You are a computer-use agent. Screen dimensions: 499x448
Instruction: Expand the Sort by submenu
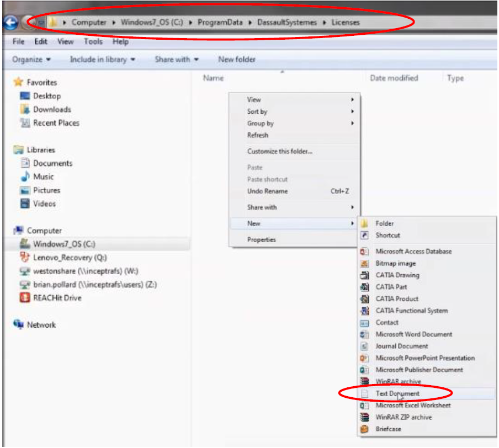tap(294, 111)
